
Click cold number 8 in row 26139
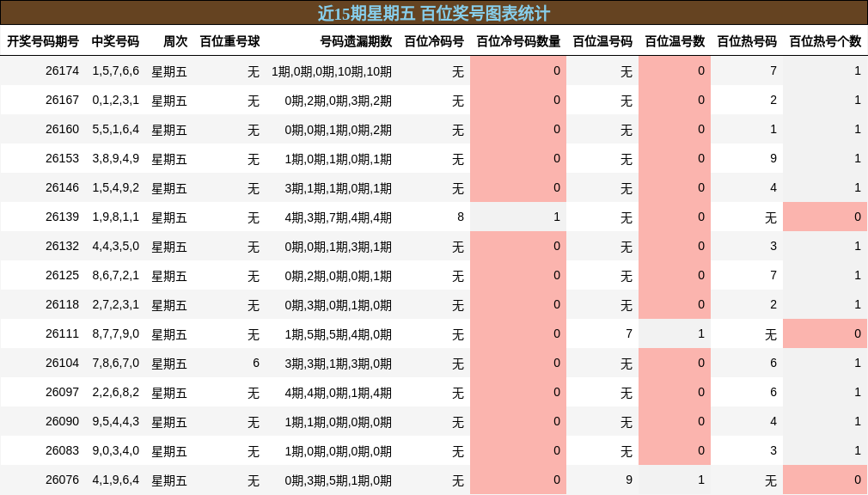pyautogui.click(x=461, y=217)
